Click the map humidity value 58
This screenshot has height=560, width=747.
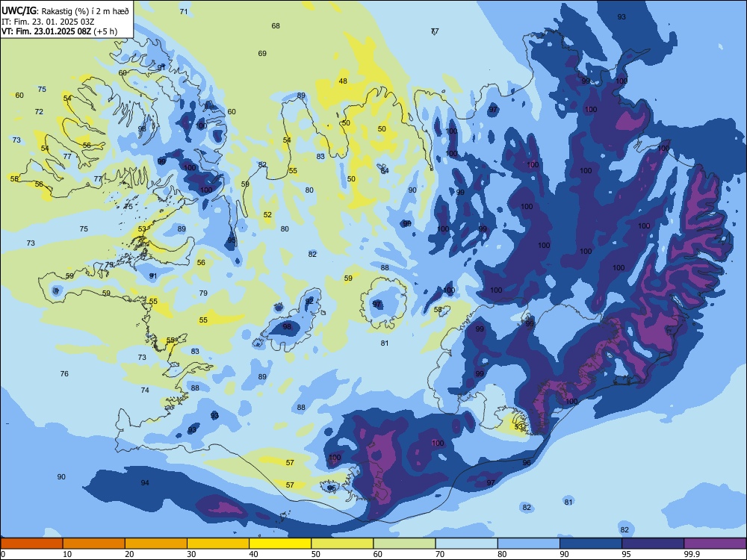pos(438,310)
